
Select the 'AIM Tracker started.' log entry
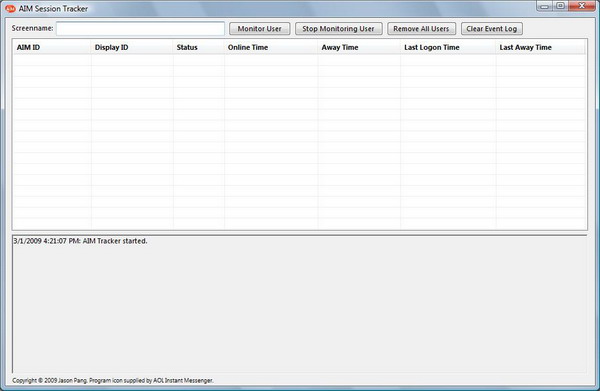pyautogui.click(x=80, y=241)
